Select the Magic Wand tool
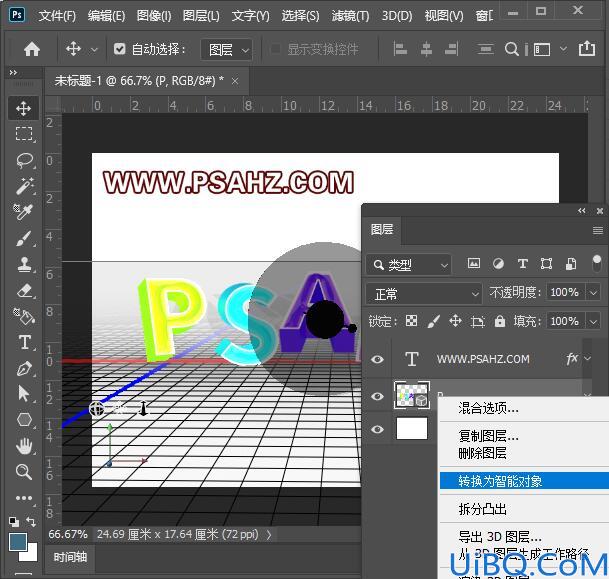The width and height of the screenshot is (609, 579). coord(24,186)
